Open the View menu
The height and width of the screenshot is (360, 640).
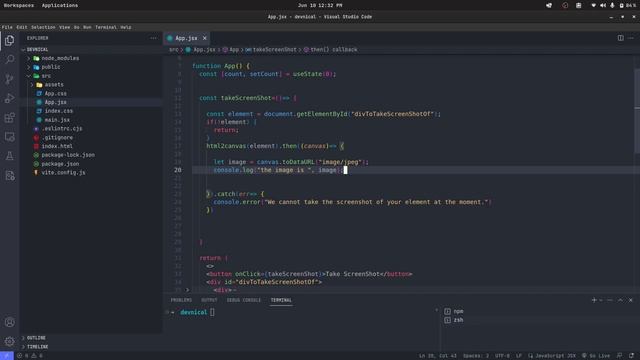click(x=64, y=27)
